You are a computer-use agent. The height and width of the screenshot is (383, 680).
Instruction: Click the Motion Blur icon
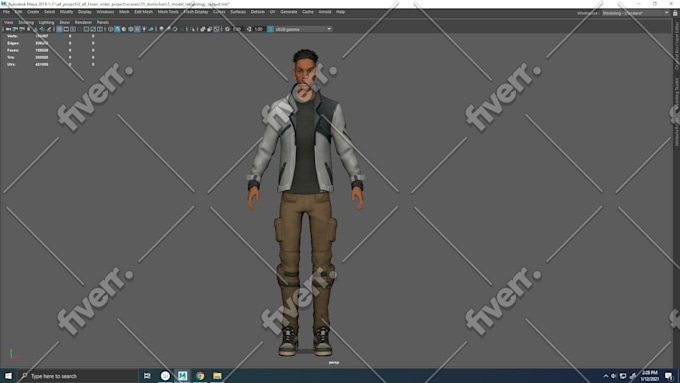coord(168,29)
